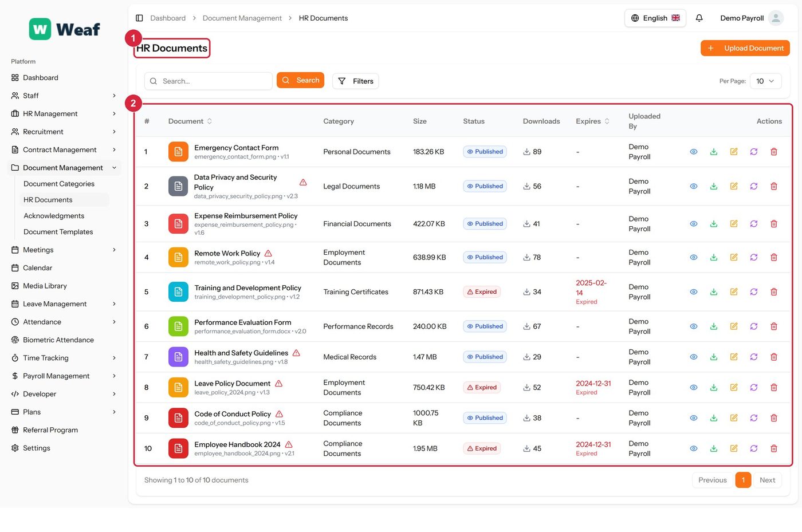
Task: Go to Acknowledgments page
Action: pyautogui.click(x=54, y=216)
